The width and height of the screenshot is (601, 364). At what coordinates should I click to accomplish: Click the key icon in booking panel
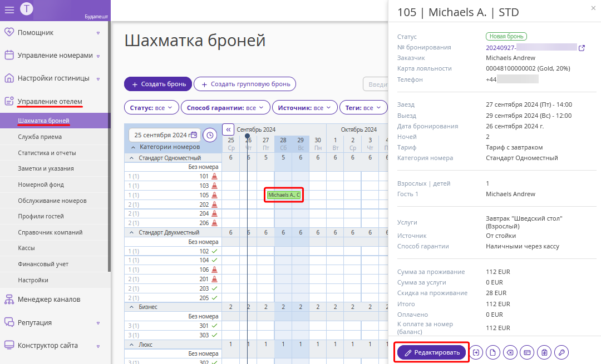[561, 352]
